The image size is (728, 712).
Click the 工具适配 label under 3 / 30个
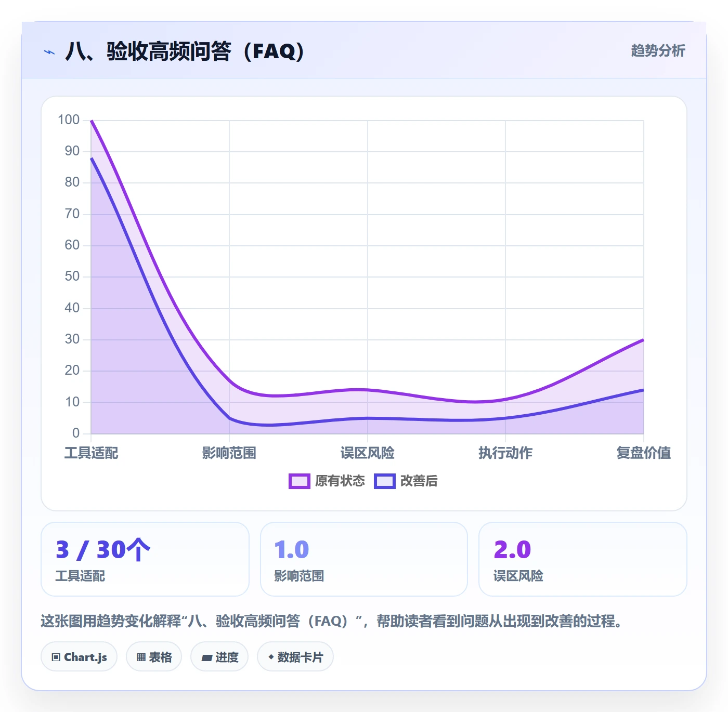pos(81,576)
